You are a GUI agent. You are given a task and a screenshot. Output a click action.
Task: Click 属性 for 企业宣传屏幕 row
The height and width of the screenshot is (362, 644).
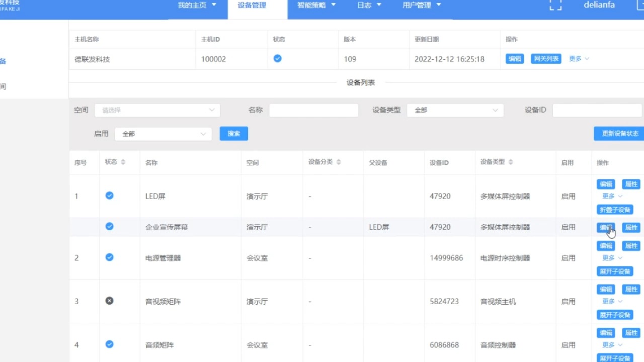[x=631, y=228]
